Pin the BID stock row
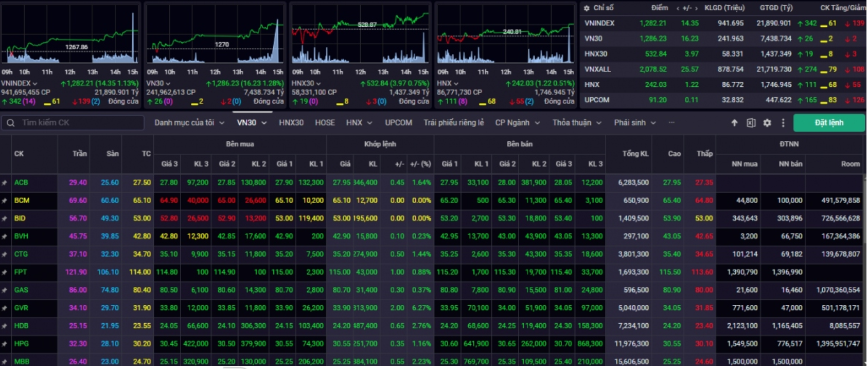 point(5,218)
